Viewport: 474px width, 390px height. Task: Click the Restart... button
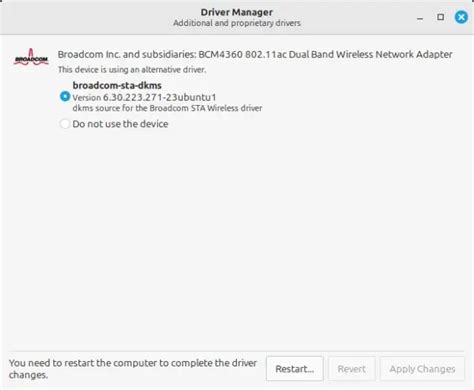click(295, 369)
